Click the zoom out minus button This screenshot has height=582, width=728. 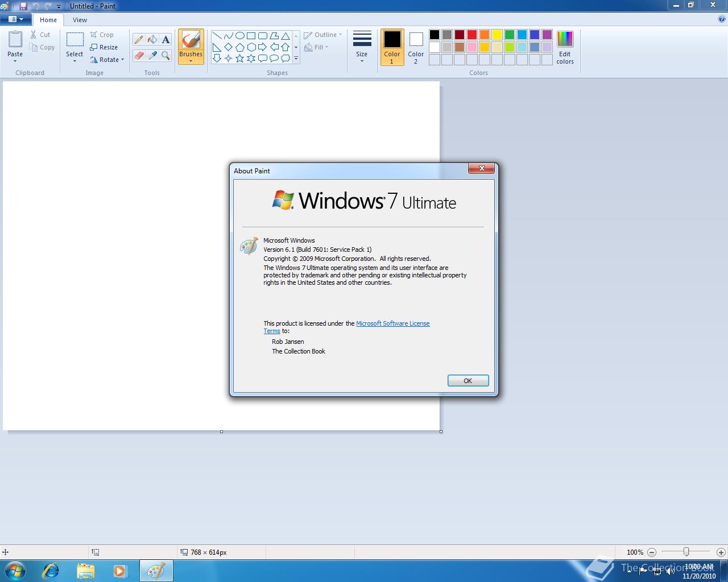pos(652,552)
